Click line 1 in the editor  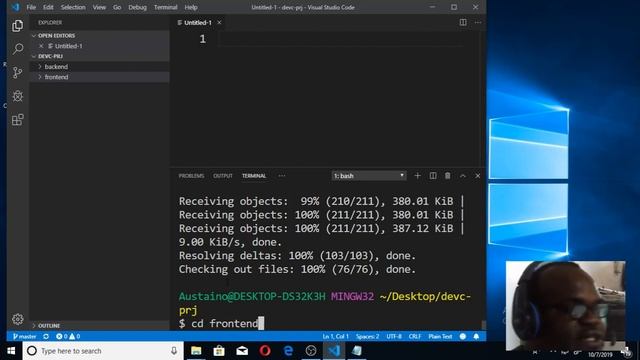point(341,39)
